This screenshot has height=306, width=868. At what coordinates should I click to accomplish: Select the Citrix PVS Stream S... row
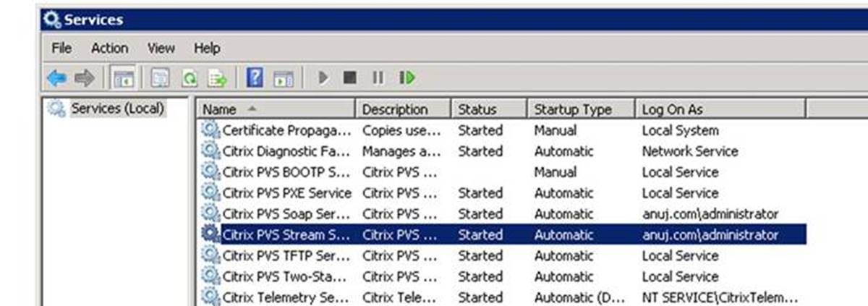[x=502, y=234]
